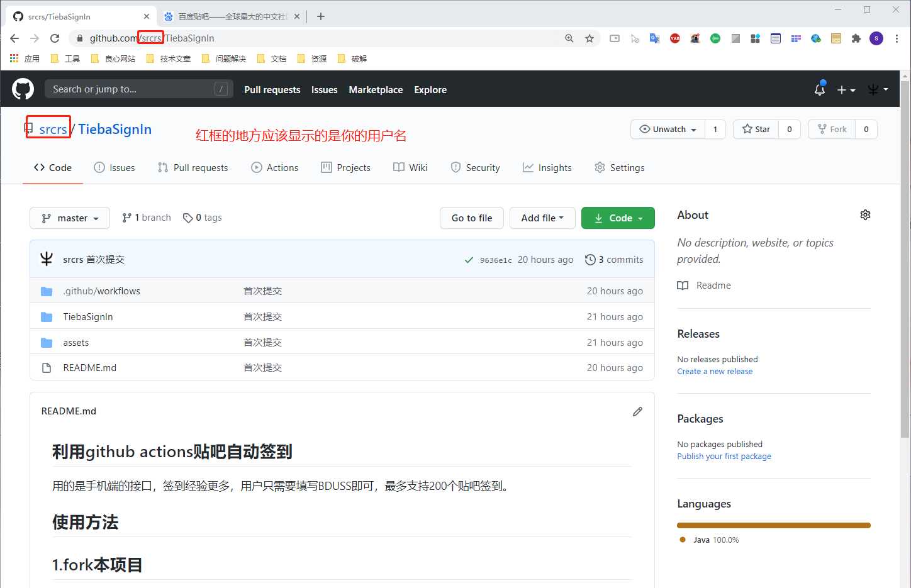911x588 pixels.
Task: Open the plus create-new menu
Action: [x=846, y=90]
